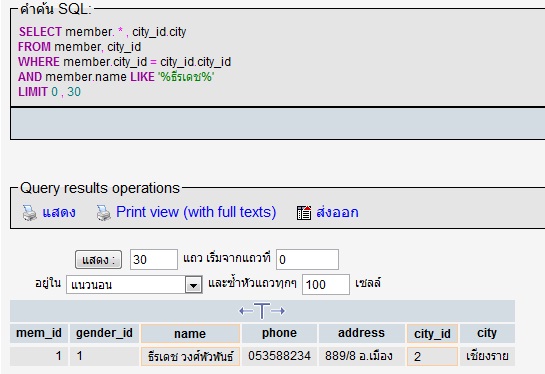This screenshot has height=374, width=545.
Task: Click the ←T→ full texts toggle icon
Action: [x=262, y=311]
